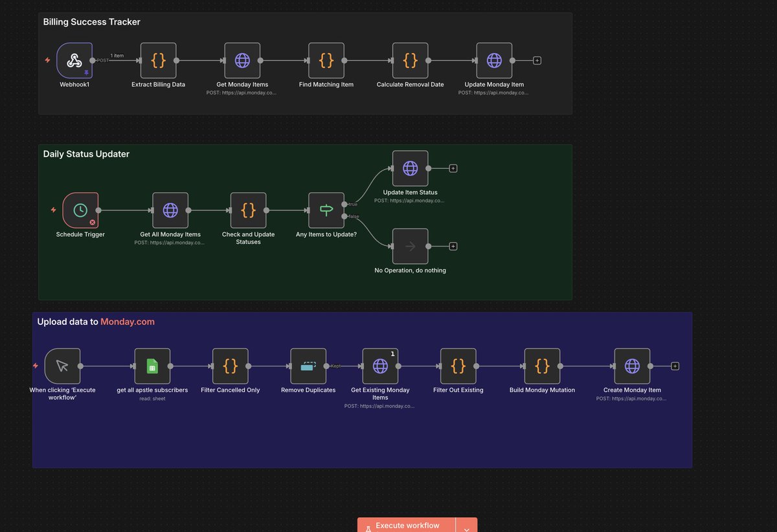Open the Extract Billing Data code node
The width and height of the screenshot is (777, 532).
[158, 60]
